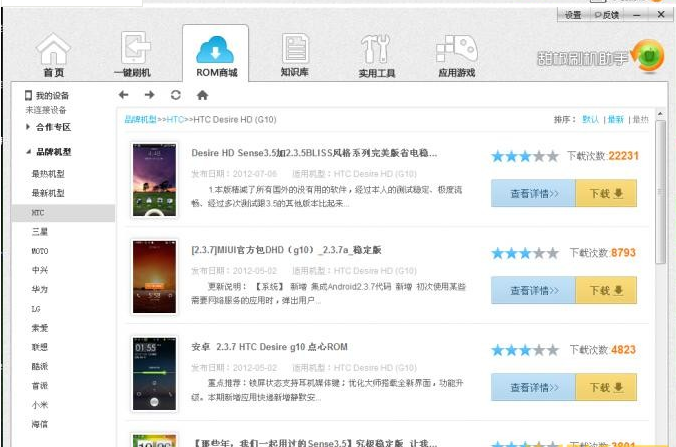Select MOTO brand in sidebar
Viewport: 676px width, 447px height.
[x=40, y=251]
